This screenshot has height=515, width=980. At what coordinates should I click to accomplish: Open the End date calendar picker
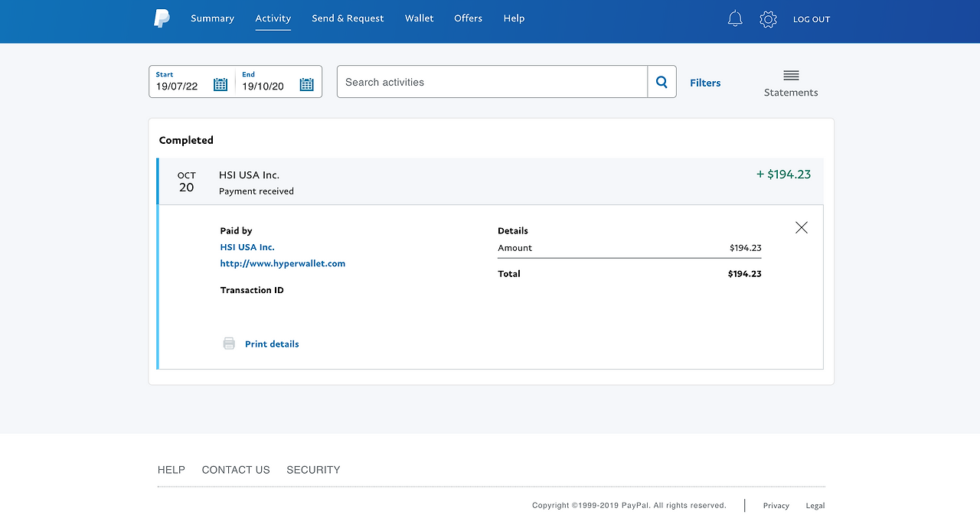pos(307,85)
